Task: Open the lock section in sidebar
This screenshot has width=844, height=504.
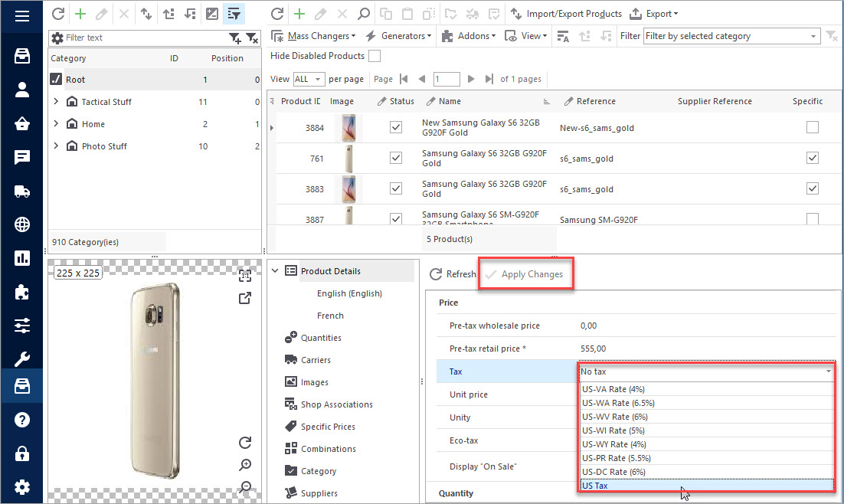Action: [22, 453]
